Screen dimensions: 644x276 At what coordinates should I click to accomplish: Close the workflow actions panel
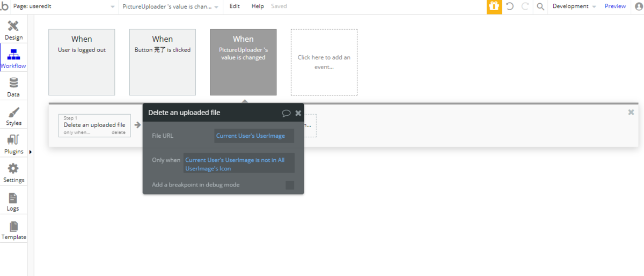point(631,112)
